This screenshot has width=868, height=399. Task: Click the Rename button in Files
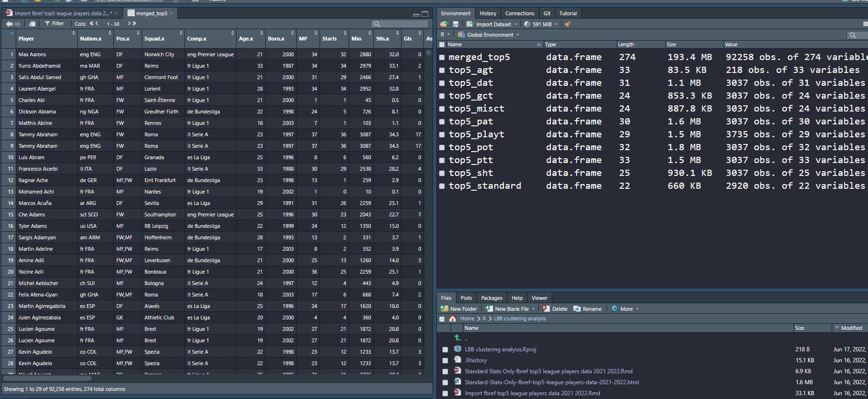(x=588, y=309)
